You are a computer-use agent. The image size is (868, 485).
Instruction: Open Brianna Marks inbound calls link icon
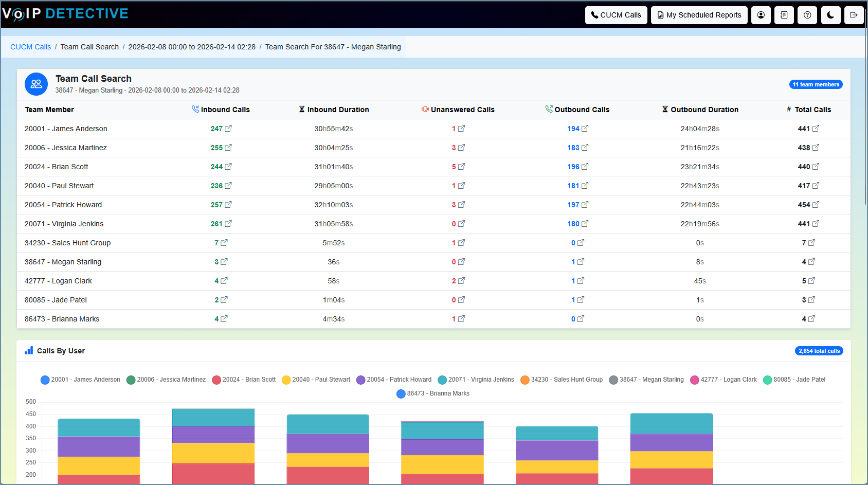[224, 319]
